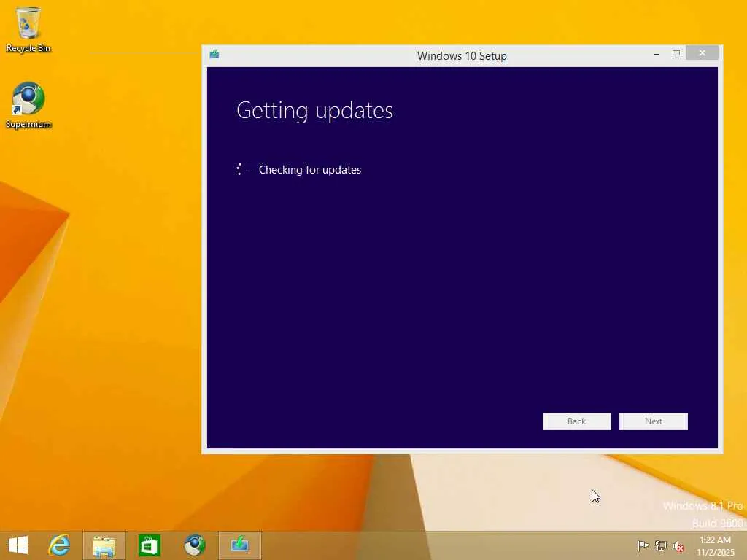The image size is (747, 560).
Task: Click the Next button in Setup
Action: (653, 421)
